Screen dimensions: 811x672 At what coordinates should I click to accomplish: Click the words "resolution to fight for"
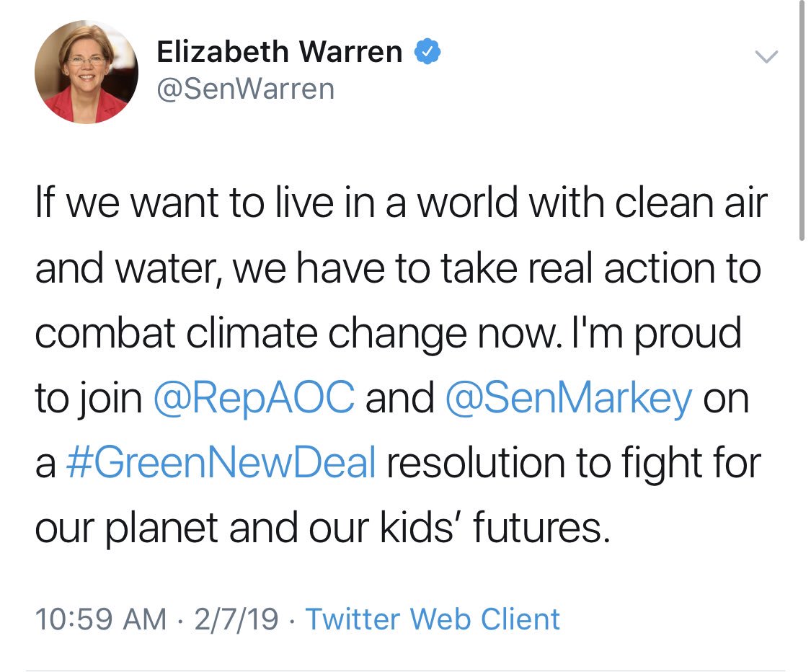573,464
